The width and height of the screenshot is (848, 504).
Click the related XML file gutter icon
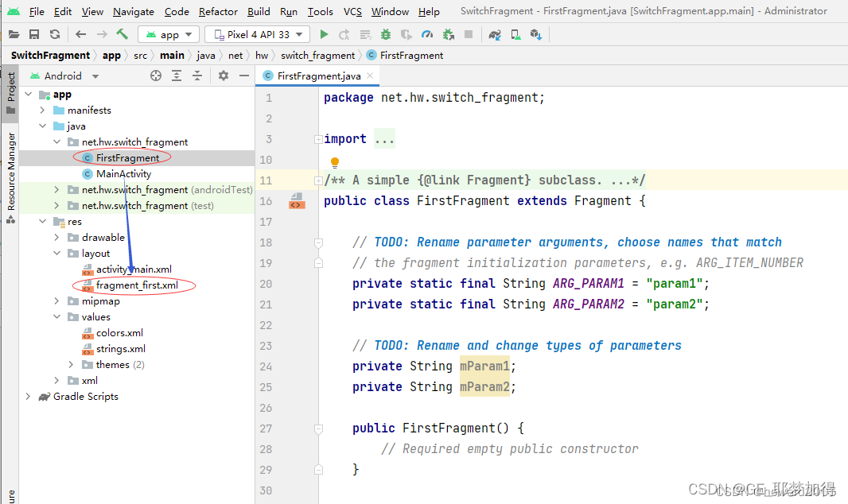point(297,201)
